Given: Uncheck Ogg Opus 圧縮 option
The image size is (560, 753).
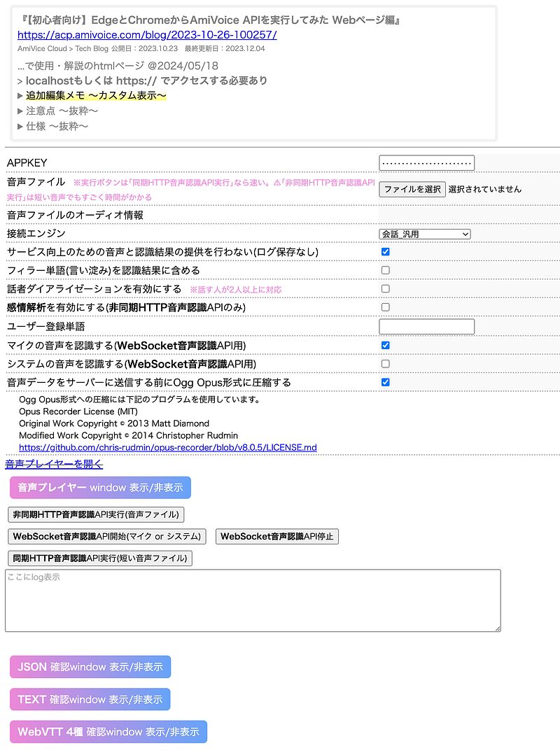Looking at the screenshot, I should pyautogui.click(x=384, y=382).
